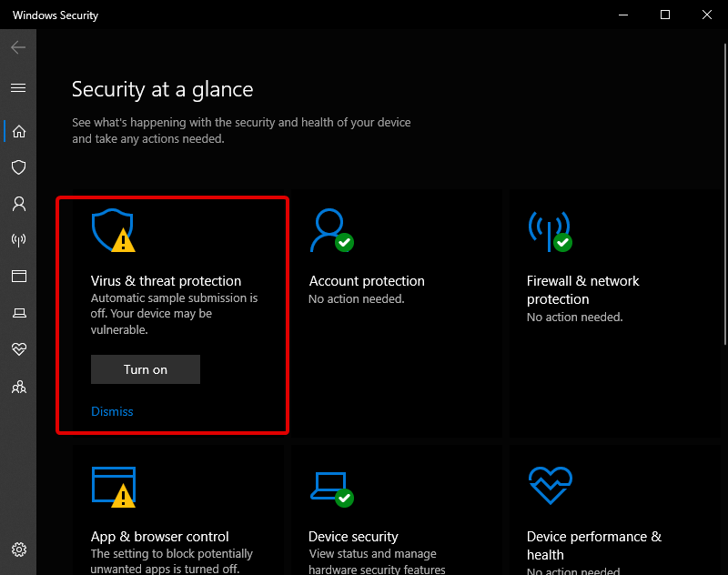The image size is (728, 575).
Task: Maximize the Windows Security window
Action: (665, 15)
